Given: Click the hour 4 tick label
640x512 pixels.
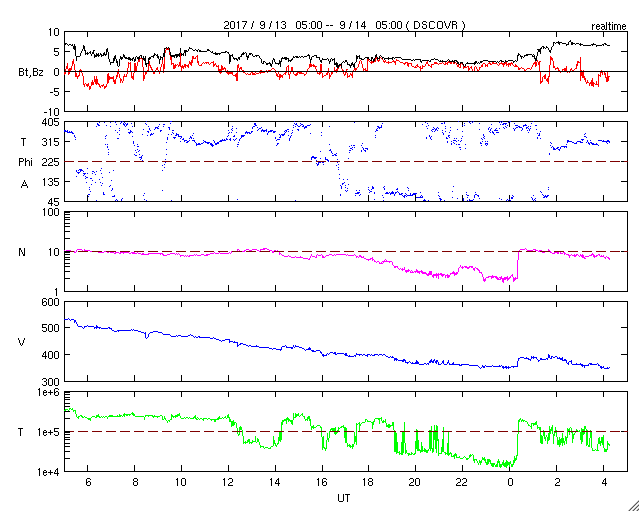Looking at the screenshot, I should (604, 481).
